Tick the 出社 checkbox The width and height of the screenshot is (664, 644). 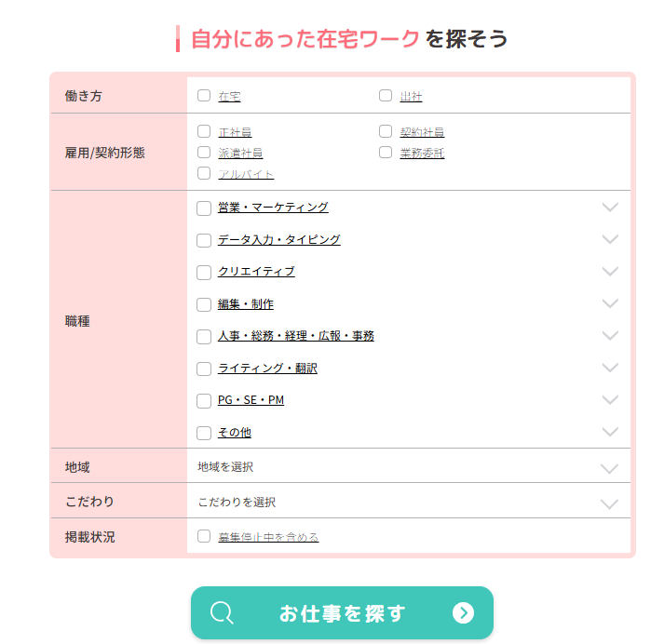[x=386, y=95]
